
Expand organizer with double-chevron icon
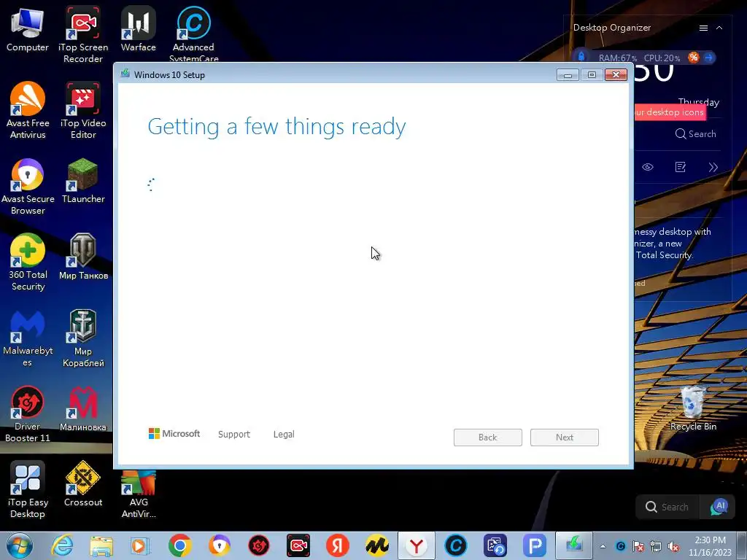[713, 167]
